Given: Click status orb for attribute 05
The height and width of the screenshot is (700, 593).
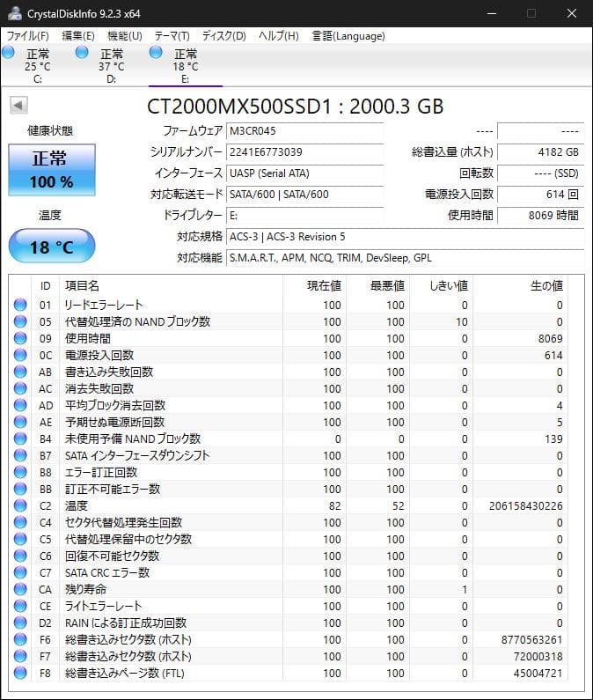Looking at the screenshot, I should tap(20, 321).
